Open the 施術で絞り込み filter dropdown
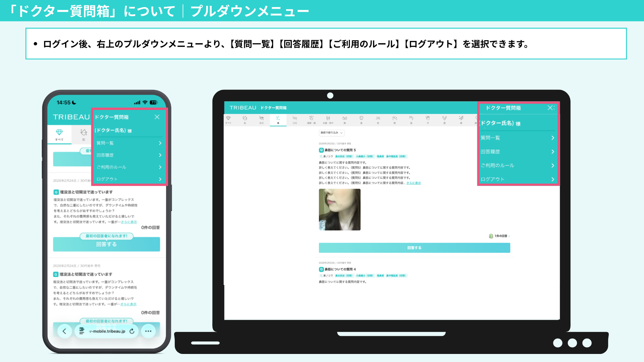The width and height of the screenshot is (644, 362). (x=331, y=133)
